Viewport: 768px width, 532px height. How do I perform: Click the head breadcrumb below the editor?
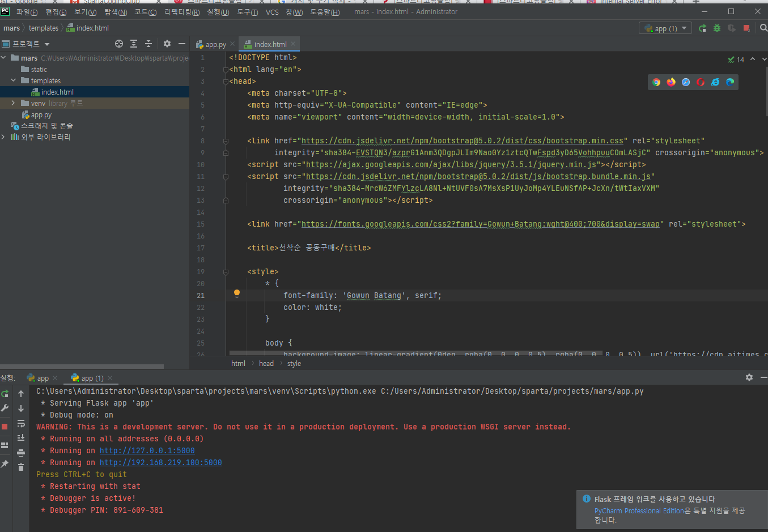[266, 364]
